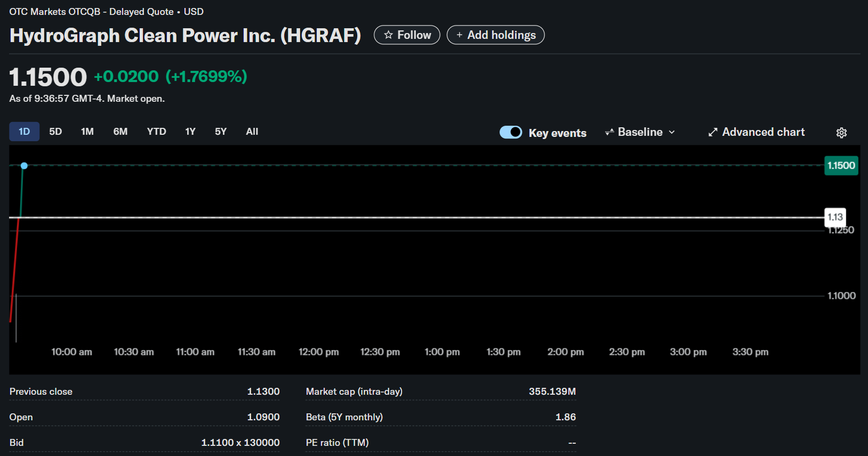Click the white 1.13 previous close label
868x456 pixels.
coord(835,217)
